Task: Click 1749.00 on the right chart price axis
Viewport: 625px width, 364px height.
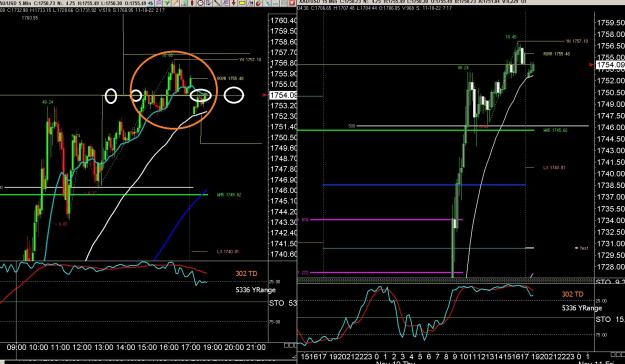Action: [x=610, y=104]
